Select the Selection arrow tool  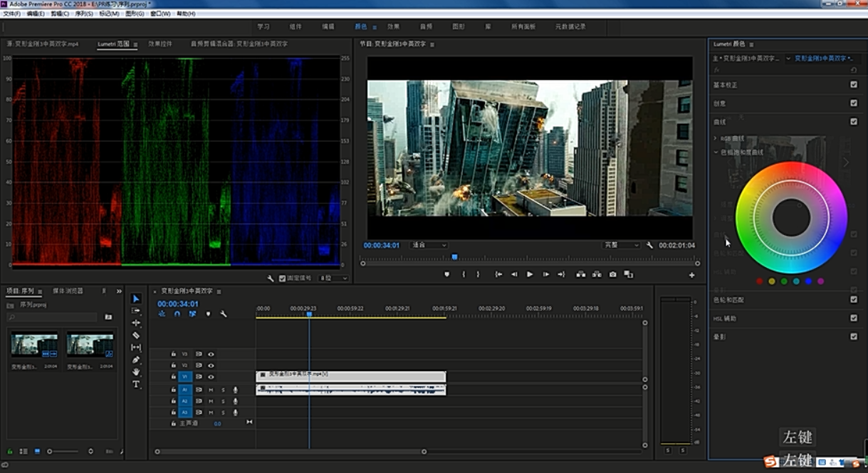point(136,298)
